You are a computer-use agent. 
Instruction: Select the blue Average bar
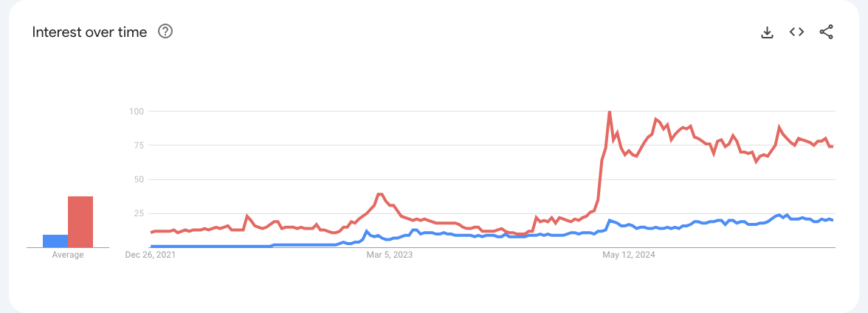click(55, 241)
